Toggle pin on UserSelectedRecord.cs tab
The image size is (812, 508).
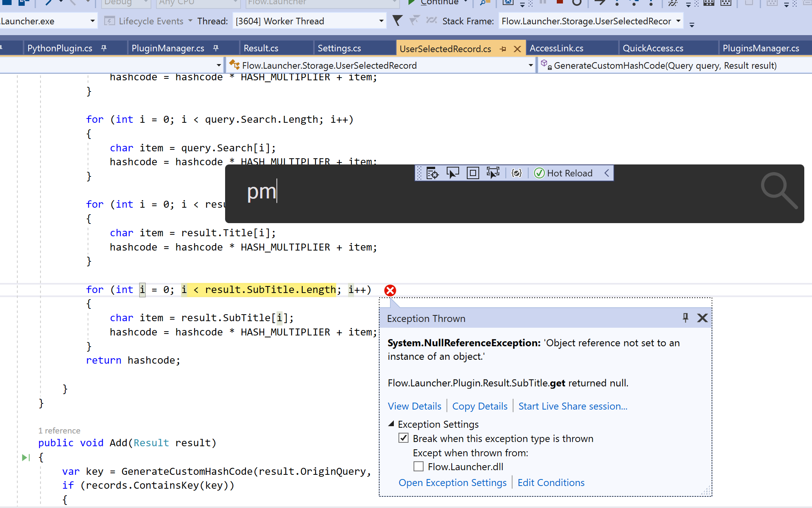coord(503,49)
